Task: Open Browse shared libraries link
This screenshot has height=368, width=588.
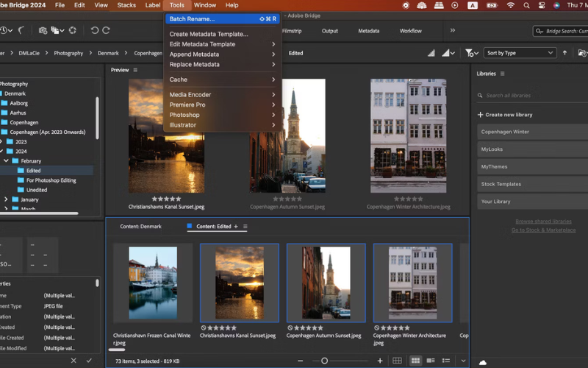Action: pos(543,221)
